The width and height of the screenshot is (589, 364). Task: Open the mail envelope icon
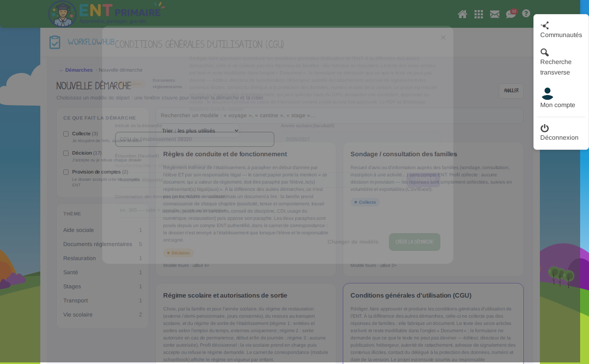[x=495, y=14]
